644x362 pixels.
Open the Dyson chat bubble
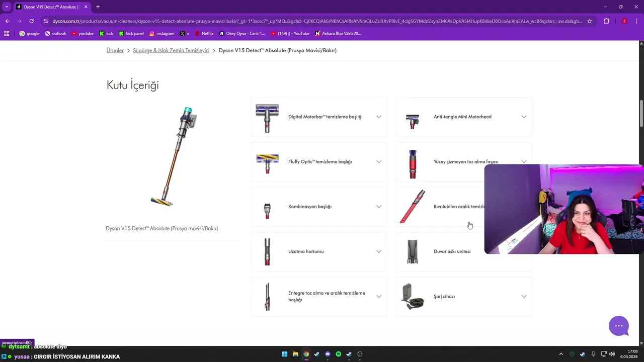coord(619,326)
